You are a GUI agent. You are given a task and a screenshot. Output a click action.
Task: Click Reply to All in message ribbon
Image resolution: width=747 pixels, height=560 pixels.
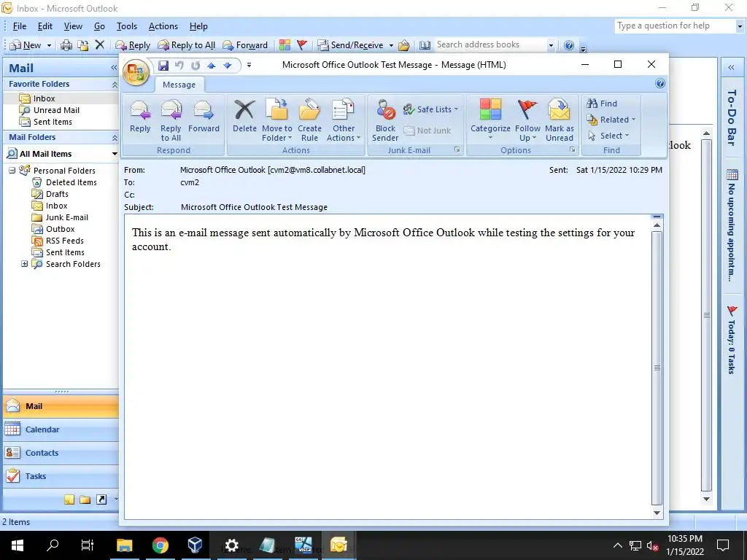[x=171, y=120]
